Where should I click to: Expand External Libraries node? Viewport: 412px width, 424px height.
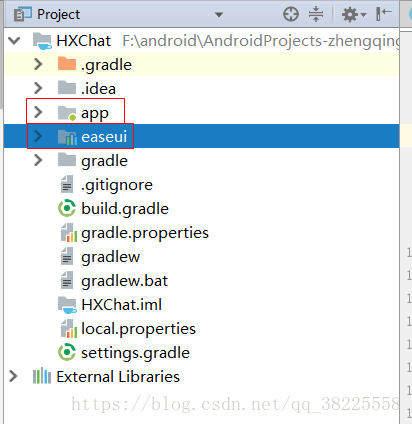(13, 376)
